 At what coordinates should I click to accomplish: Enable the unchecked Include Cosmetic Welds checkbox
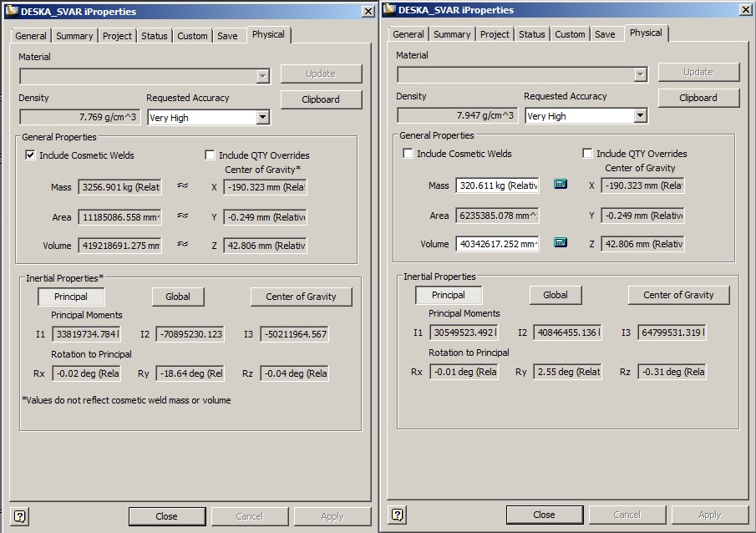(408, 154)
